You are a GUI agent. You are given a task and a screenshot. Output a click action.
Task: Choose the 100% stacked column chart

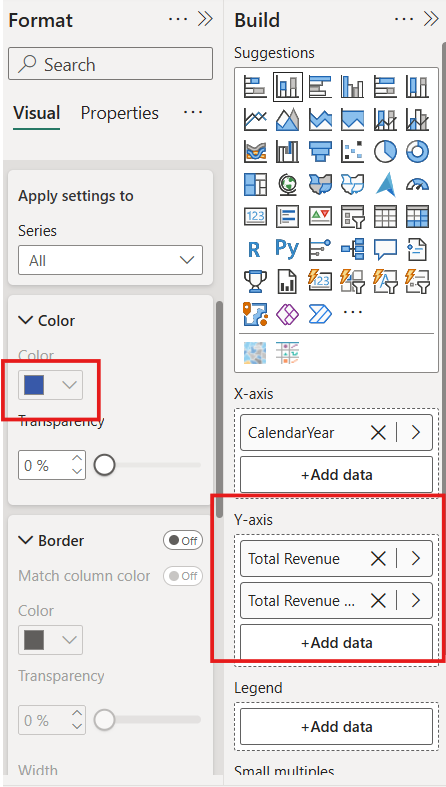click(417, 86)
